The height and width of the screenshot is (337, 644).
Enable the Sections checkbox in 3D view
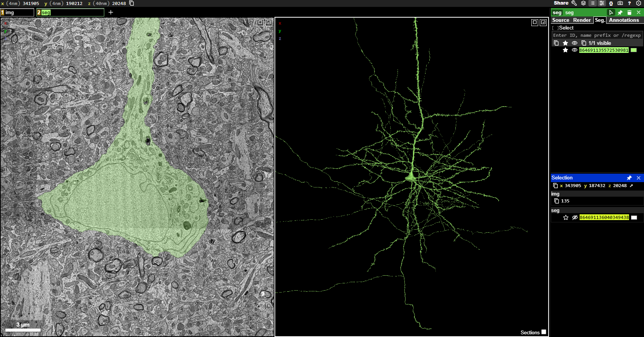544,332
